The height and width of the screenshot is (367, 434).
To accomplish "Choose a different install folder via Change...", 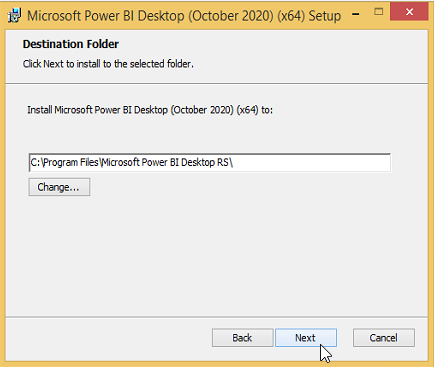I will pos(59,187).
